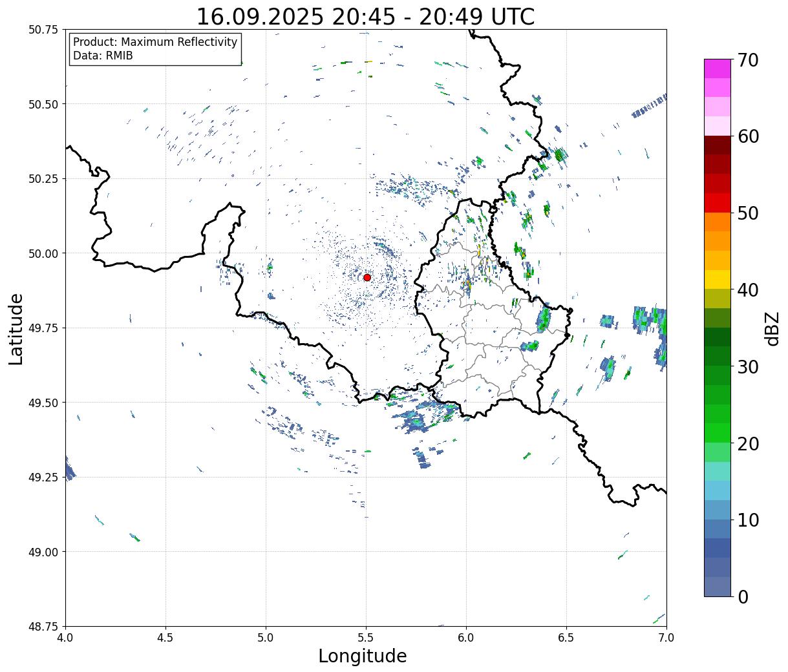Click the colorbar tick label 70
Screen dimensions: 788x672
click(x=748, y=60)
